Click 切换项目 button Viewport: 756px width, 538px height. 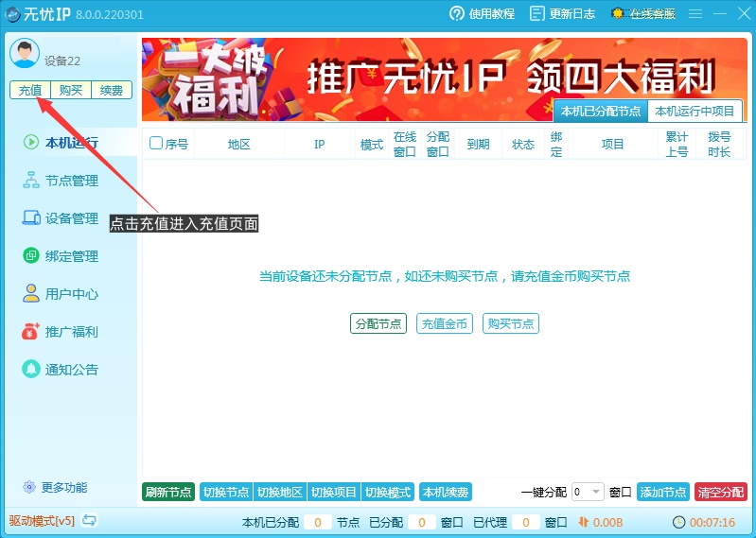334,493
